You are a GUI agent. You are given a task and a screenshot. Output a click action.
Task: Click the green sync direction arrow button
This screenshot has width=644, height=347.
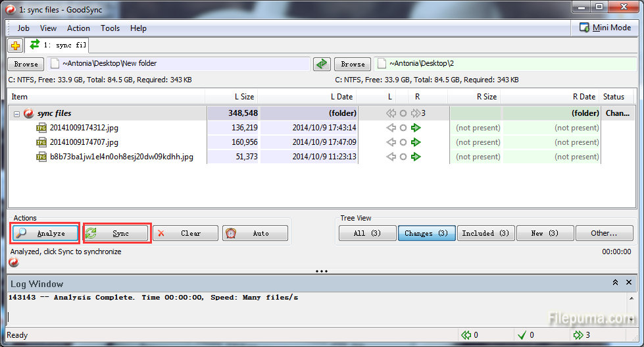tap(321, 64)
